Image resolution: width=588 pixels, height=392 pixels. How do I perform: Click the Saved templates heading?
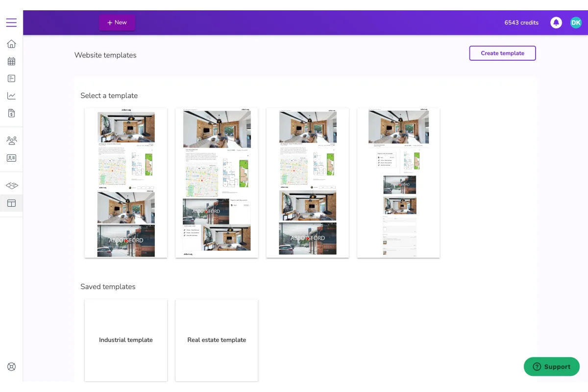pos(108,287)
